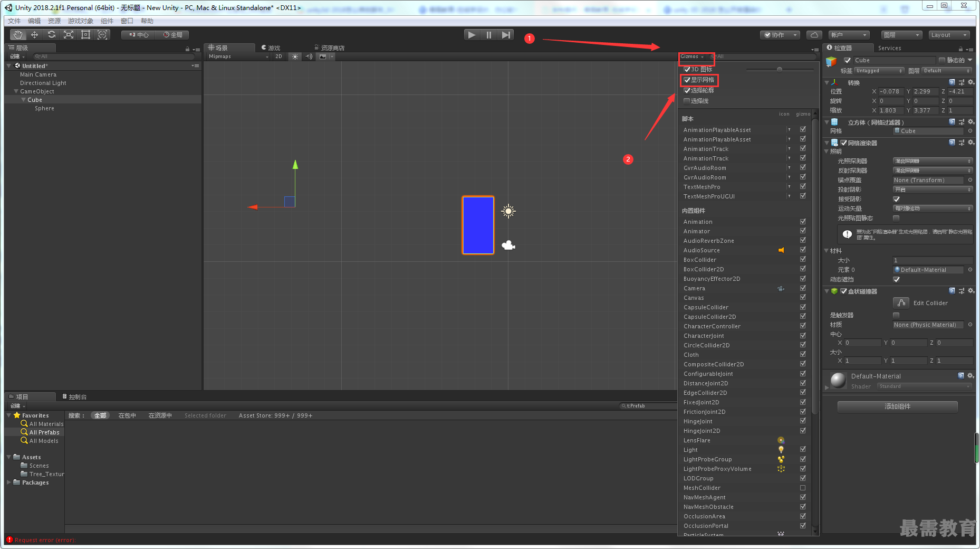Select the Scale tool

(69, 35)
